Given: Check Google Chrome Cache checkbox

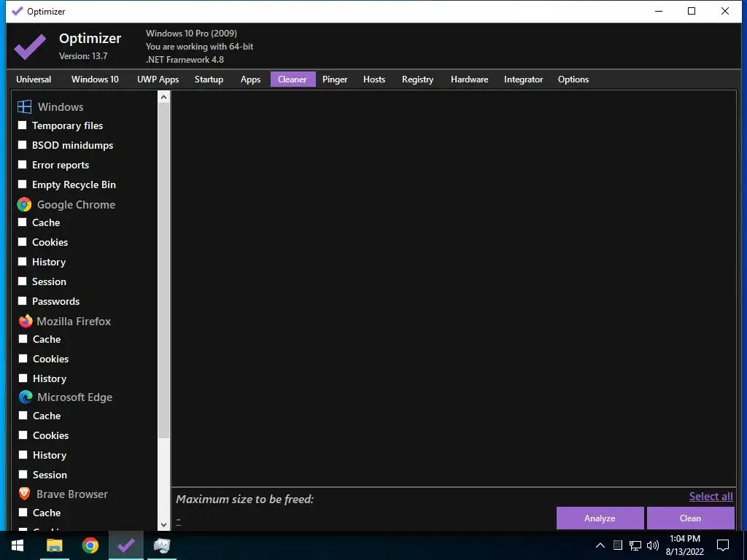Looking at the screenshot, I should pos(23,222).
